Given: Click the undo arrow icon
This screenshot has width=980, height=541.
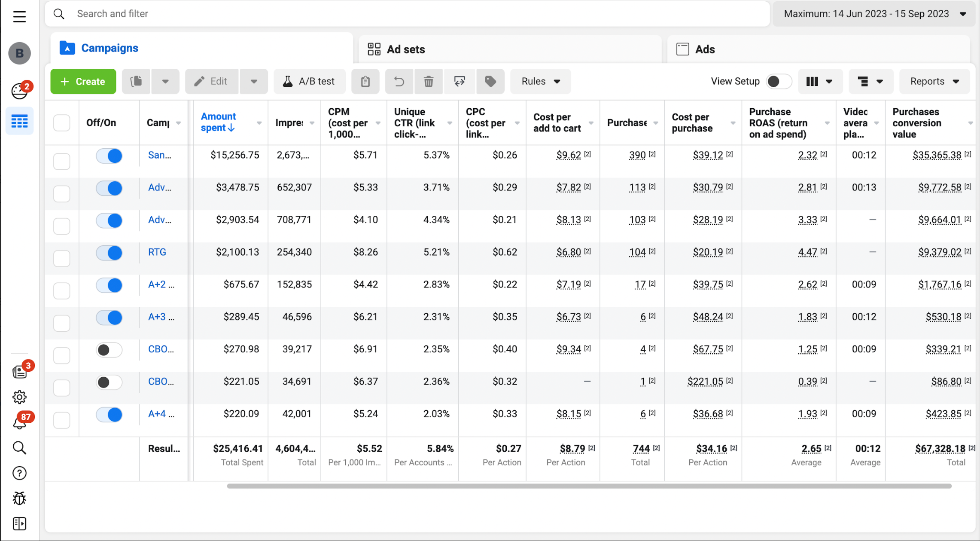Looking at the screenshot, I should pyautogui.click(x=399, y=81).
